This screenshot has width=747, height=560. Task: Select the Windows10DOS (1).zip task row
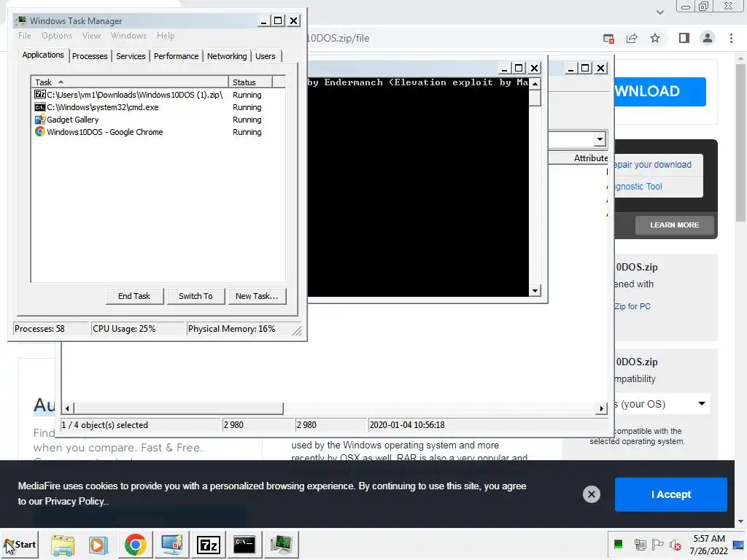(158, 95)
